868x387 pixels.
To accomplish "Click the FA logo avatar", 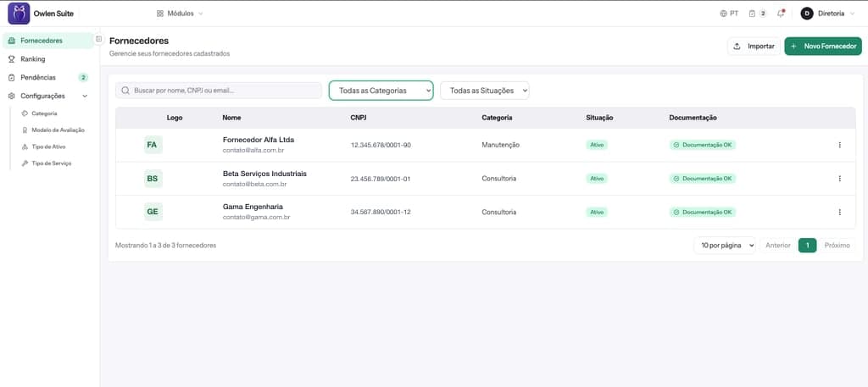I will [153, 145].
